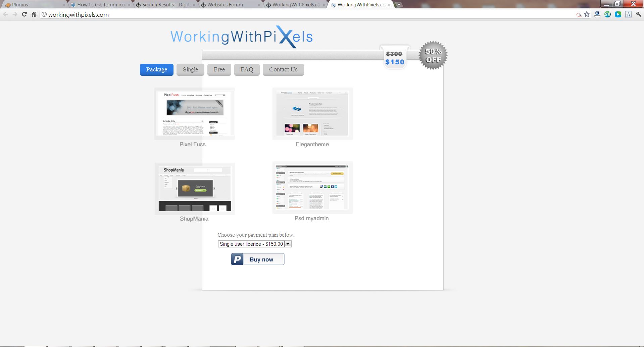The height and width of the screenshot is (347, 644).
Task: Open a new browser tab
Action: (399, 4)
